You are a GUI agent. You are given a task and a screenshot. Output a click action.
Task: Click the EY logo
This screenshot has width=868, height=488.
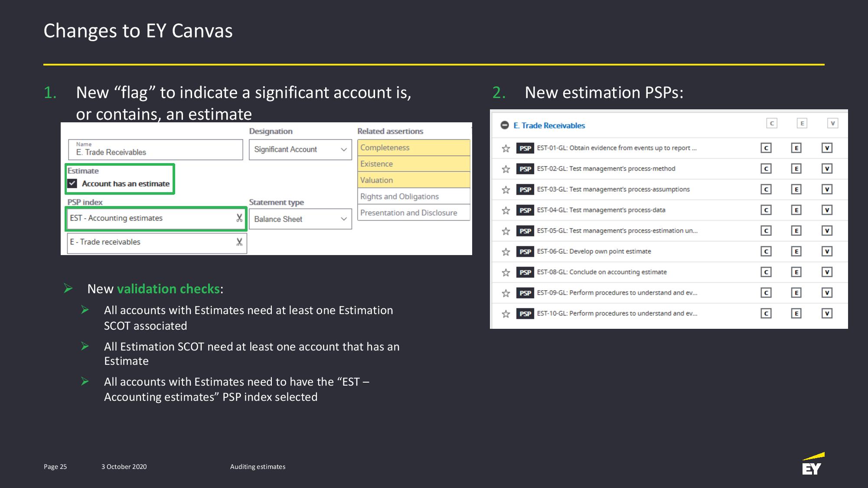tap(813, 464)
